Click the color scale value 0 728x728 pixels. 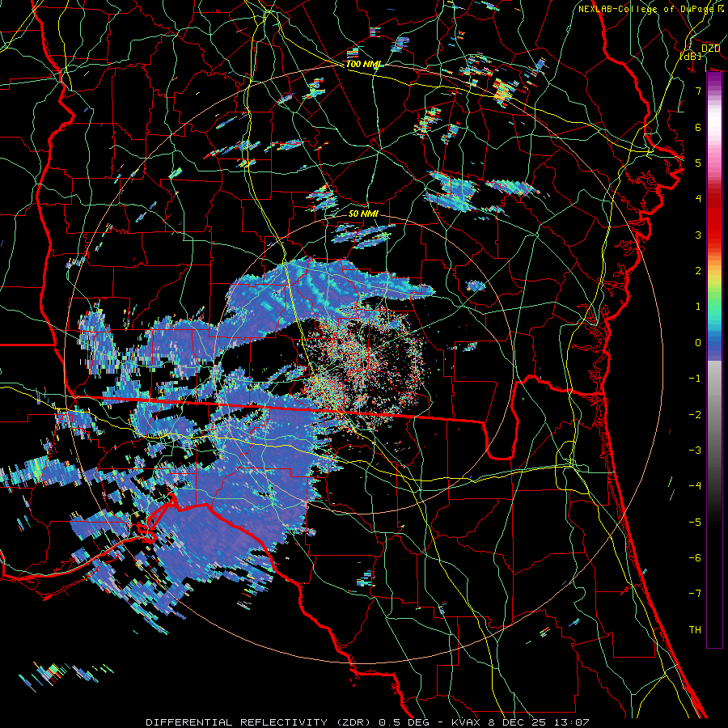698,343
